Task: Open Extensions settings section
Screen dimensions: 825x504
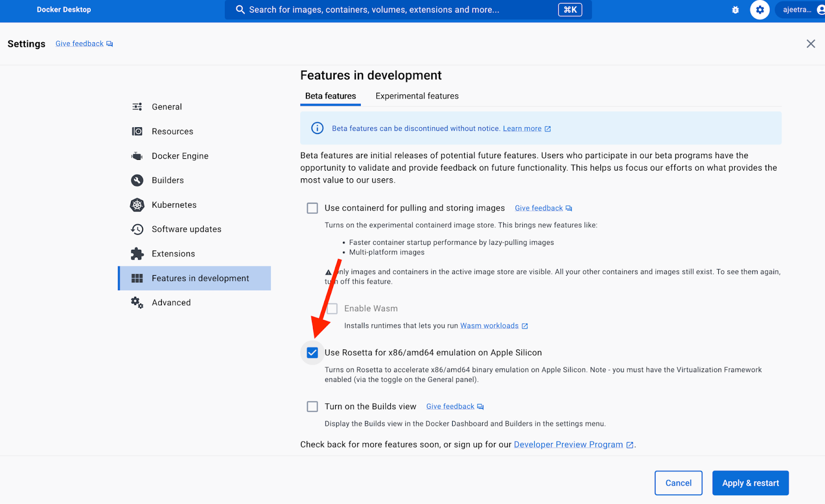Action: (x=194, y=254)
